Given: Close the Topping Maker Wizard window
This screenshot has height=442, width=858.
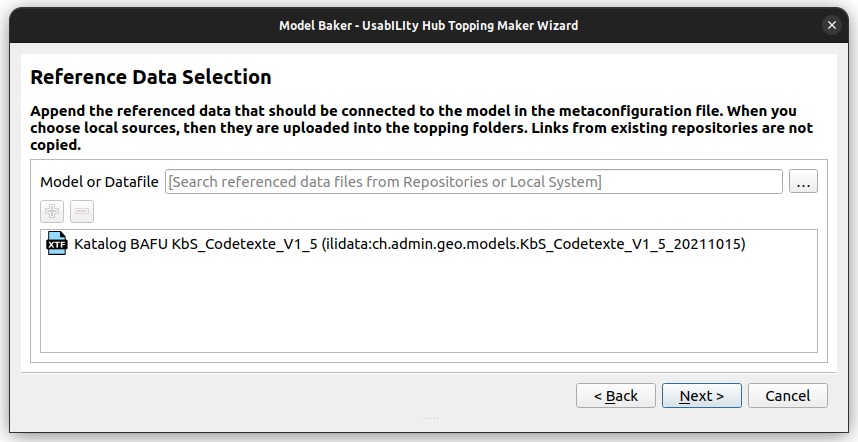Looking at the screenshot, I should click(831, 25).
